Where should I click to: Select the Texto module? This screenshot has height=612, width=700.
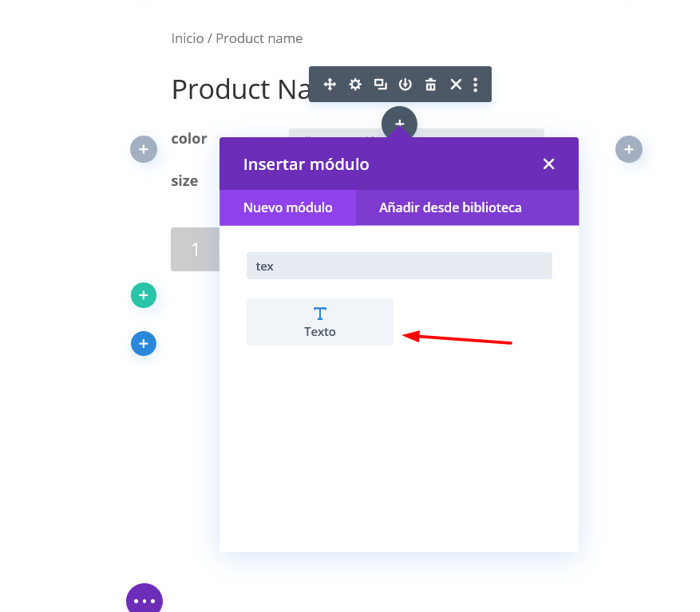click(319, 322)
